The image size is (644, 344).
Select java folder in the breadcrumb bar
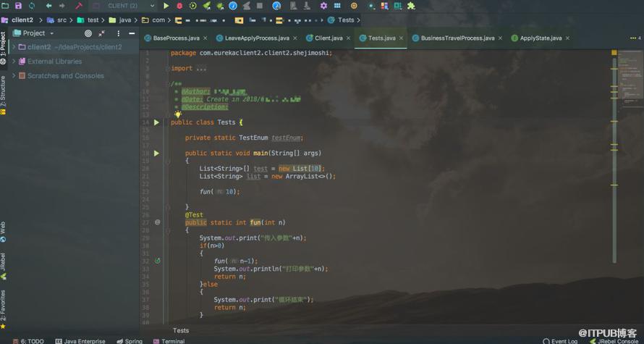click(125, 20)
